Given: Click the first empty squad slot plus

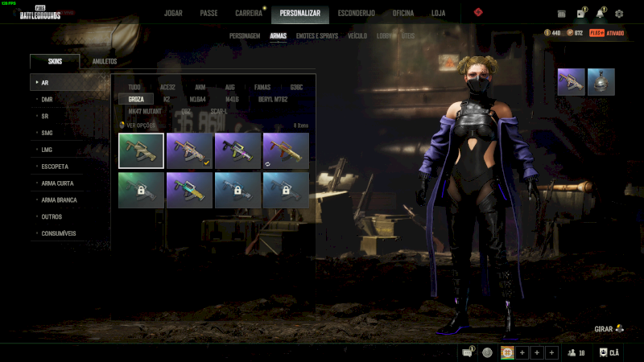Looking at the screenshot, I should [522, 352].
